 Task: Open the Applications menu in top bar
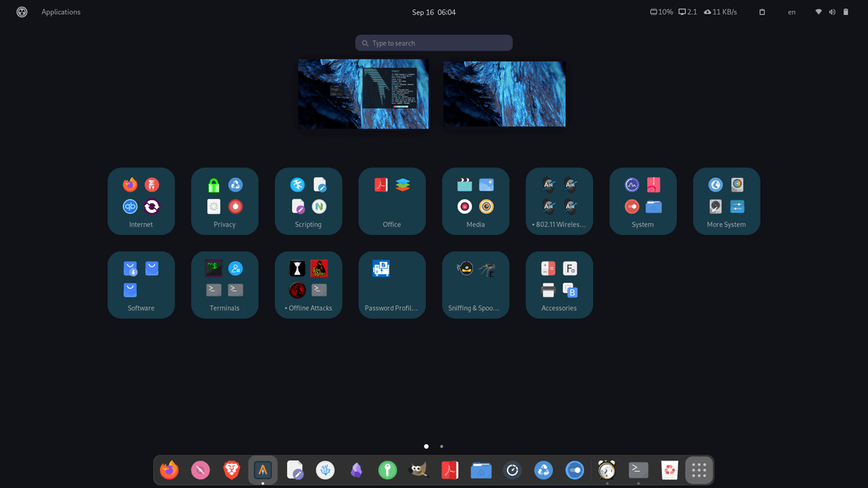tap(61, 12)
